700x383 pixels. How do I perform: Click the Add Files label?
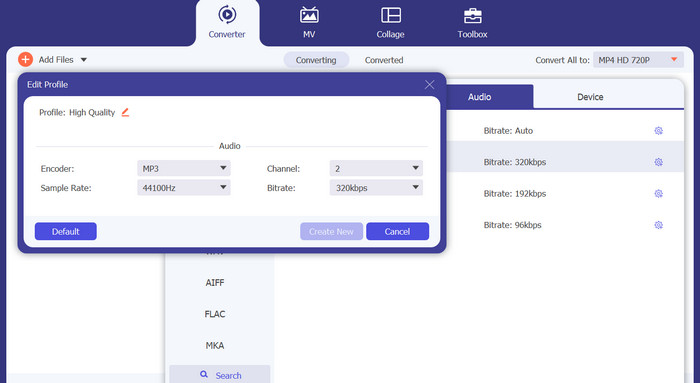point(56,60)
